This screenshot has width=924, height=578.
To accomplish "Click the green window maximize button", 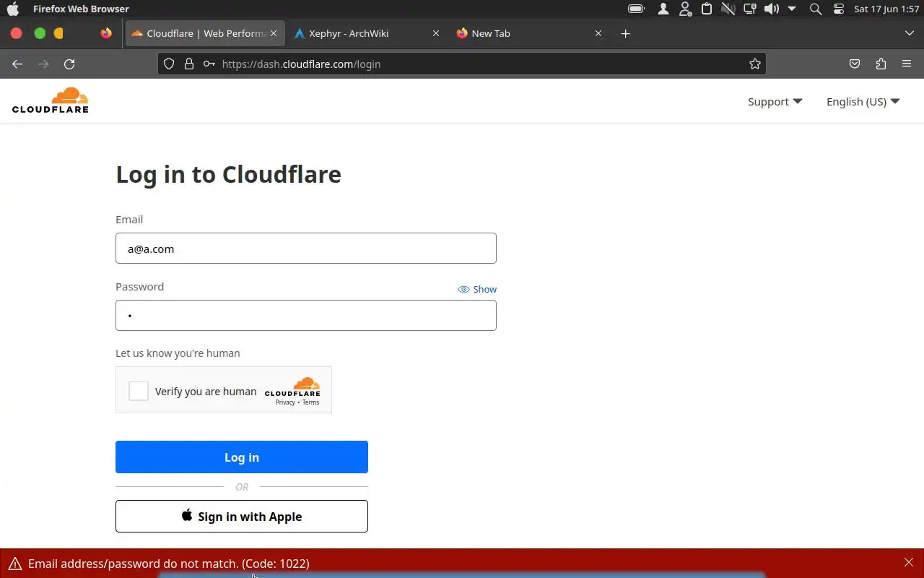I will [x=40, y=33].
